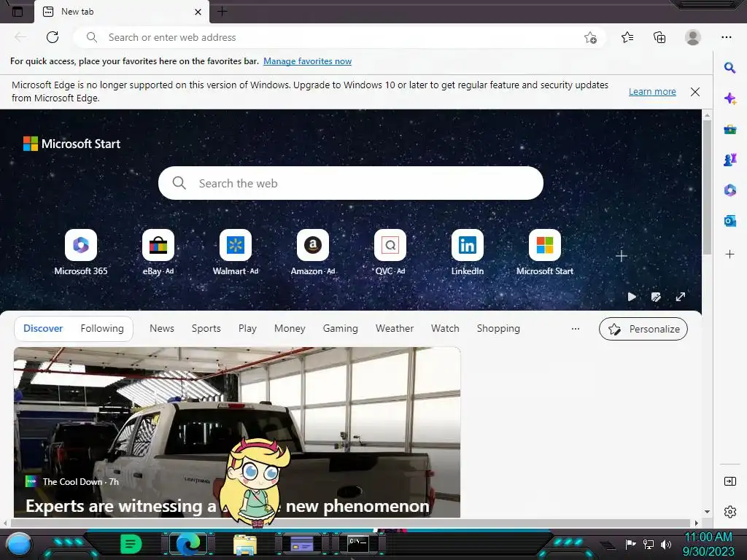Add a new app to the sidebar
The width and height of the screenshot is (747, 560).
(x=729, y=254)
